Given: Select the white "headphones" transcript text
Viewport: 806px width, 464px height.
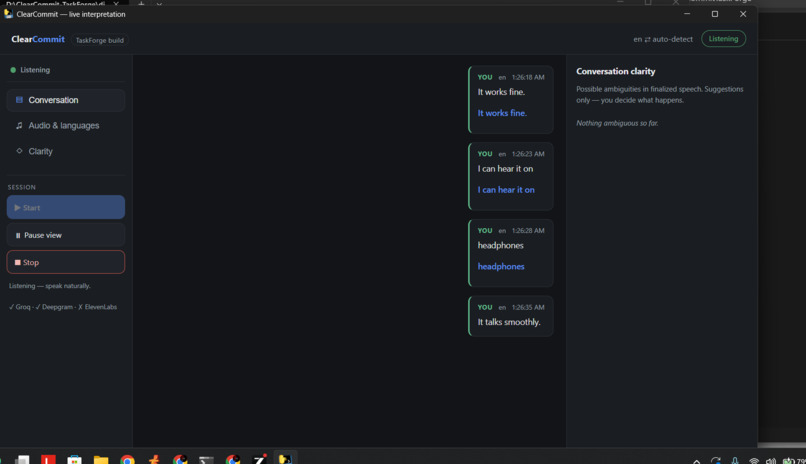Looking at the screenshot, I should click(x=501, y=245).
